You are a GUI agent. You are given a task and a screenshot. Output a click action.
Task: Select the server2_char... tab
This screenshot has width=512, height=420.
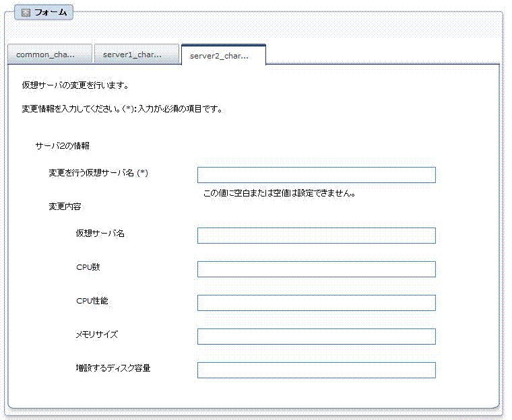click(x=224, y=55)
